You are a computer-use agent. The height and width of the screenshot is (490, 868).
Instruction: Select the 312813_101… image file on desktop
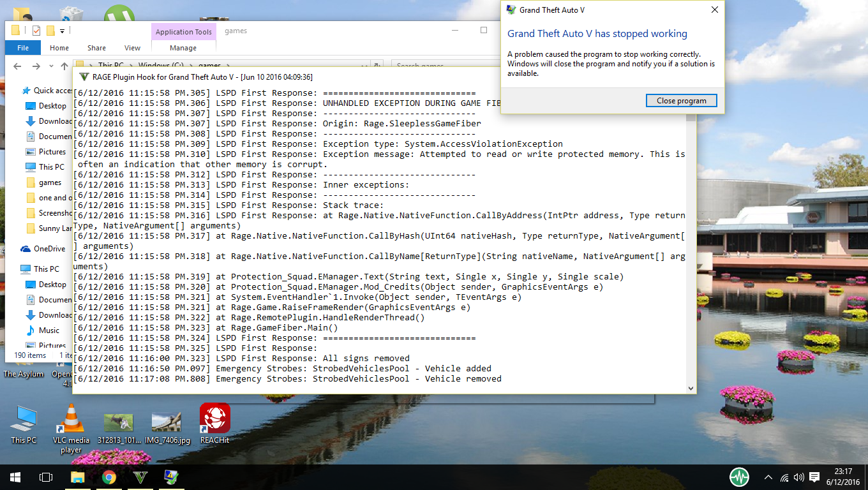[119, 427]
